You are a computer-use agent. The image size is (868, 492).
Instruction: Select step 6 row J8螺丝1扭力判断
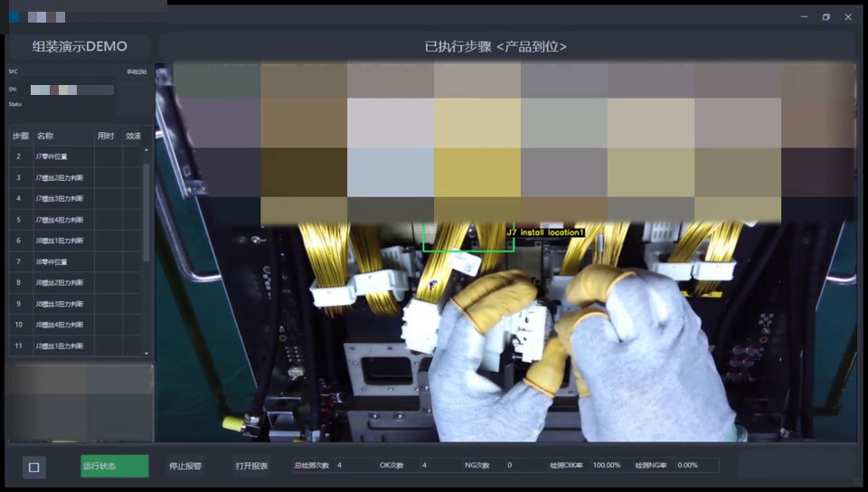coord(76,241)
